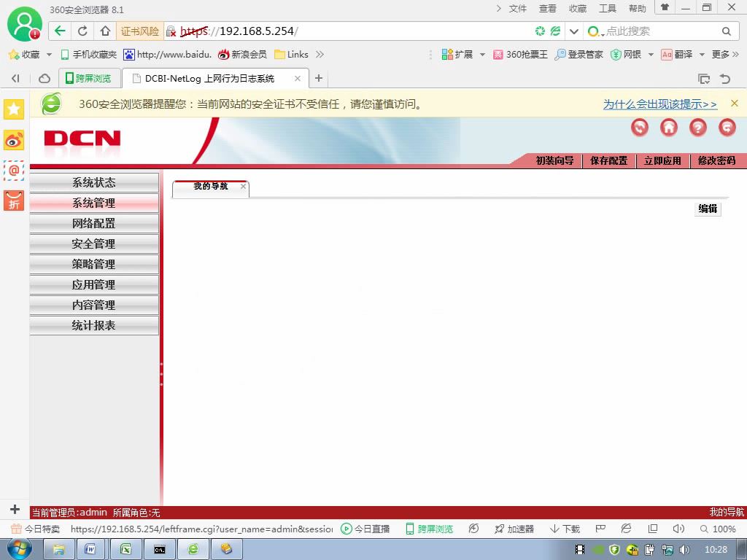Click the 扩展 extensions button

[457, 54]
